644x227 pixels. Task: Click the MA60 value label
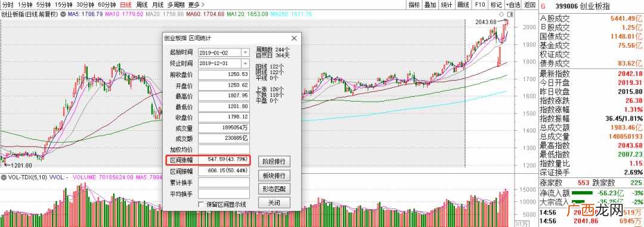tap(206, 14)
